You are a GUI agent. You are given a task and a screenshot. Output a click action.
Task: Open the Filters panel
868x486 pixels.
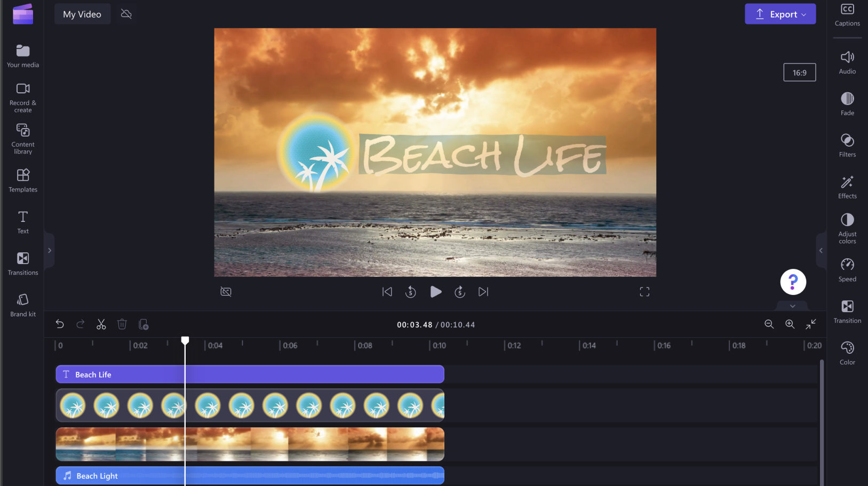847,146
